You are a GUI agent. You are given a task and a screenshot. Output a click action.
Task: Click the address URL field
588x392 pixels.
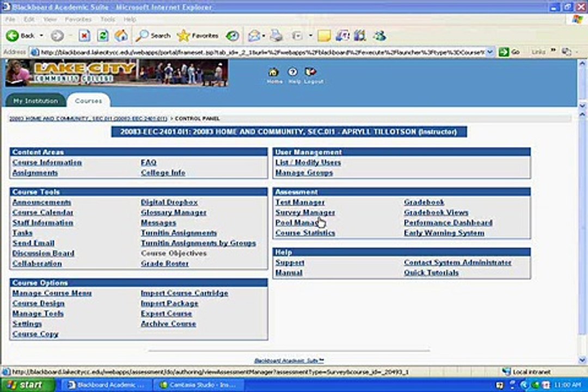(x=261, y=52)
